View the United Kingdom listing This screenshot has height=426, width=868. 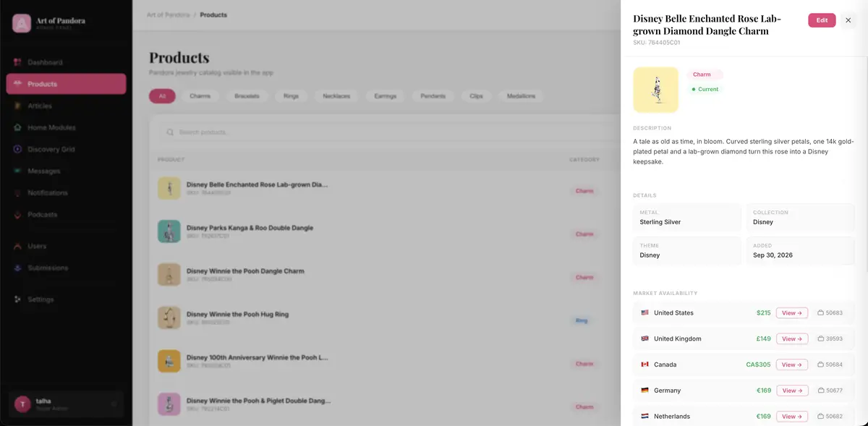tap(792, 338)
